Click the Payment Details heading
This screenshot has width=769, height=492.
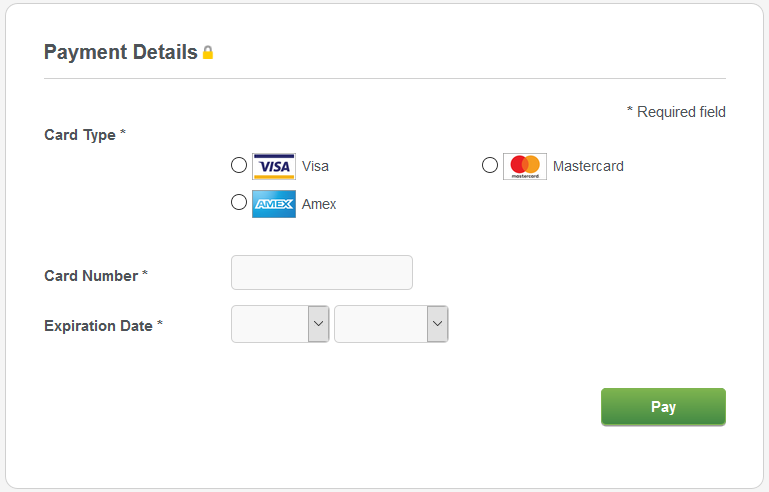coord(121,52)
